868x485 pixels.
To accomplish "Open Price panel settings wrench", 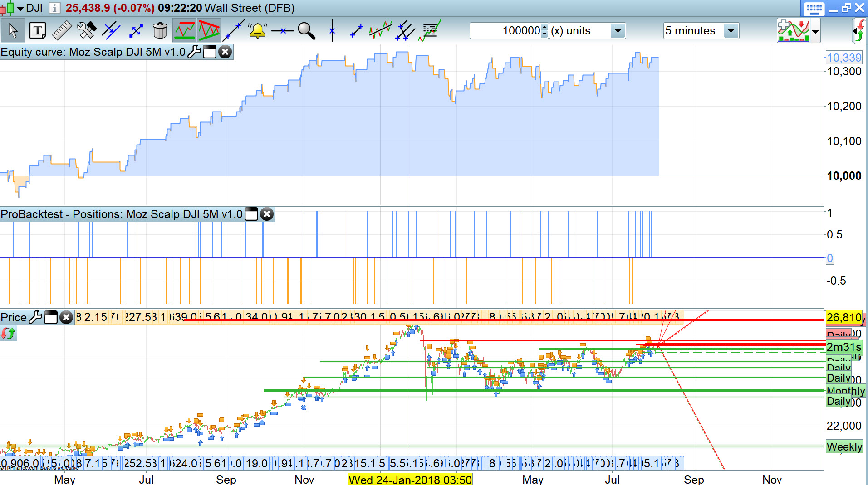I will (35, 317).
